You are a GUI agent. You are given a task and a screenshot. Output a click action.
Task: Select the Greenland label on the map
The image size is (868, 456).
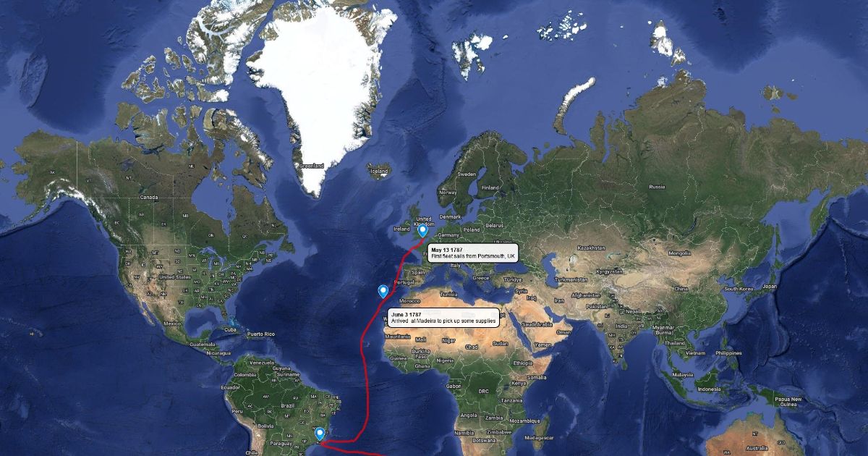312,166
